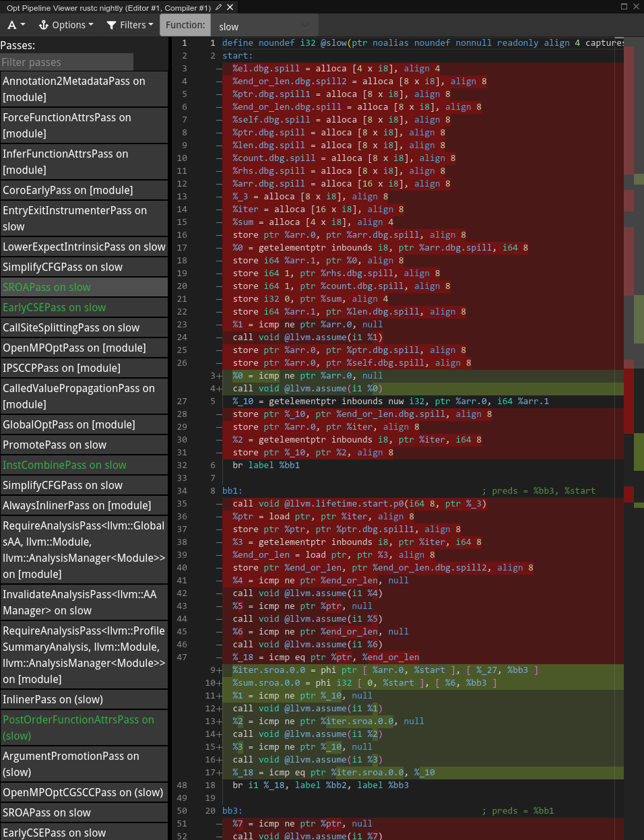Click the 'bb3:' label line
Image resolution: width=644 pixels, height=840 pixels.
point(232,811)
